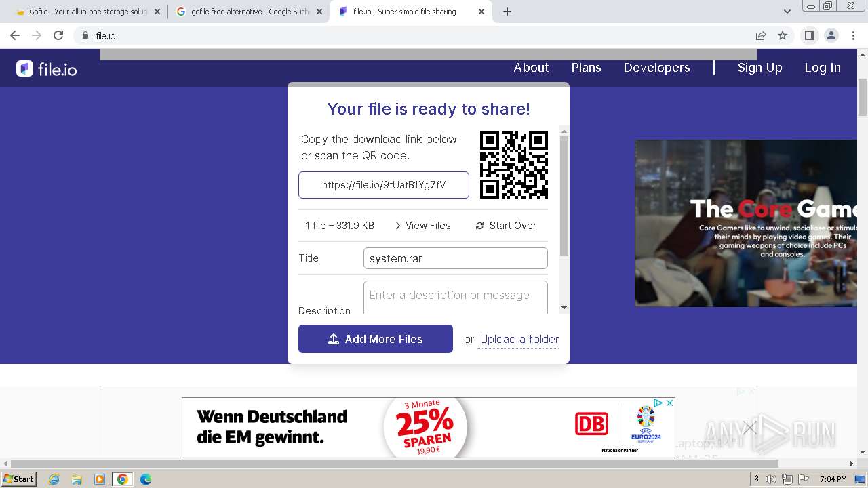
Task: Open the Sign Up page
Action: point(759,68)
